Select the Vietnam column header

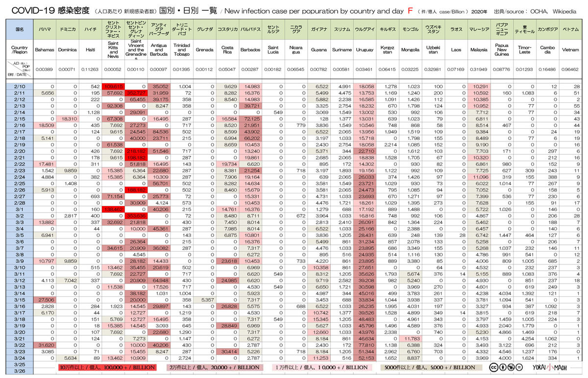(570, 50)
